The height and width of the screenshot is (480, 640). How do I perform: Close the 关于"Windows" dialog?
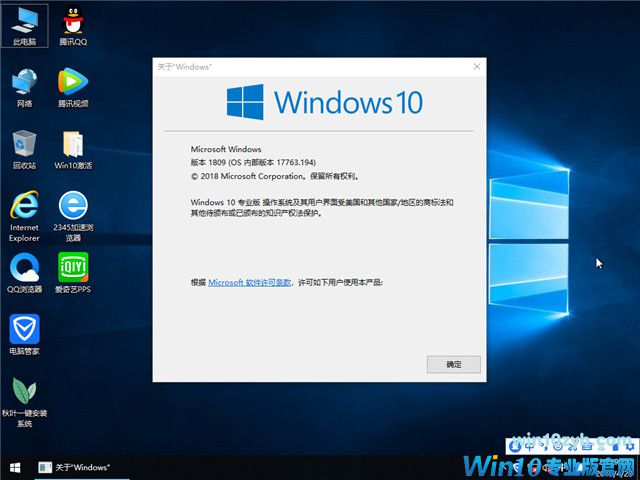point(477,66)
